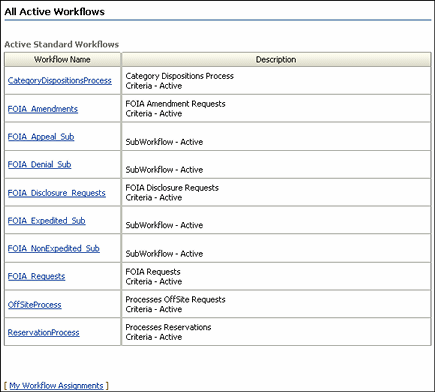
Task: Click the 'All Active Workflows' page title
Action: [x=55, y=12]
